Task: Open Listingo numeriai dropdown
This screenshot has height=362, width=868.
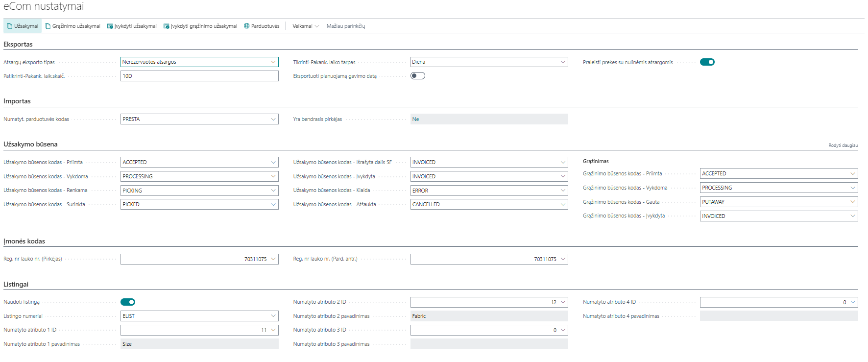Action: coord(273,316)
